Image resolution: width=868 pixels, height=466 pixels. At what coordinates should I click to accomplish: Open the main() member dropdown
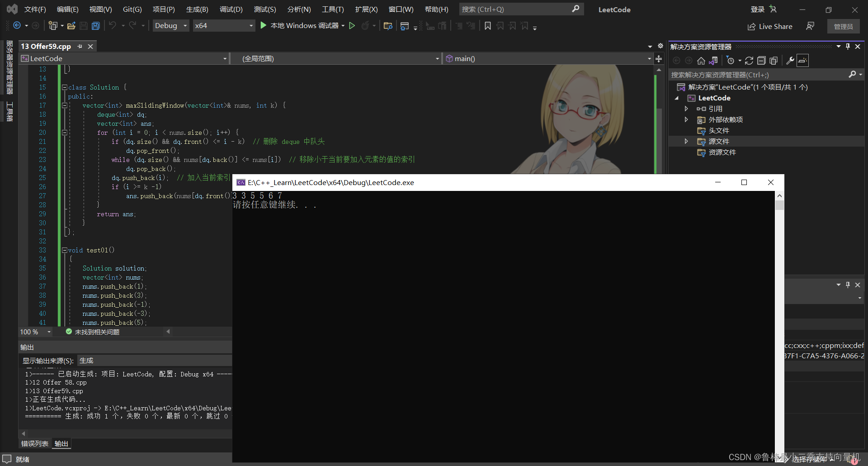(x=547, y=58)
